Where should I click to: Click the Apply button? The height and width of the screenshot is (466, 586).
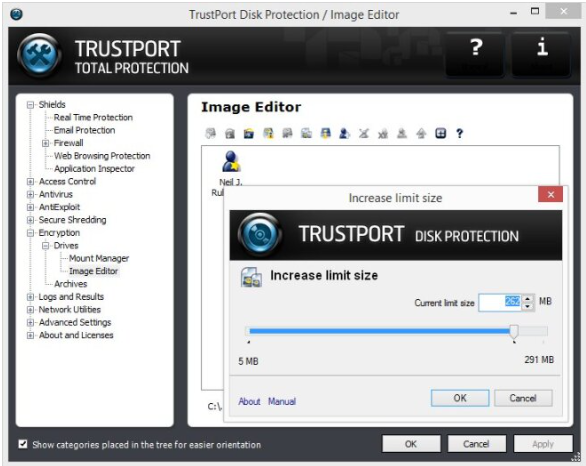click(x=543, y=444)
